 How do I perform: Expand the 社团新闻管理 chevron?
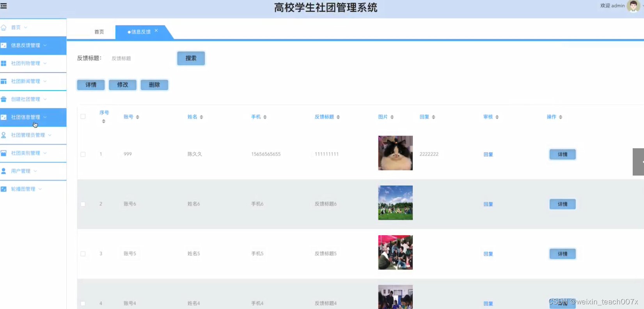pos(45,81)
